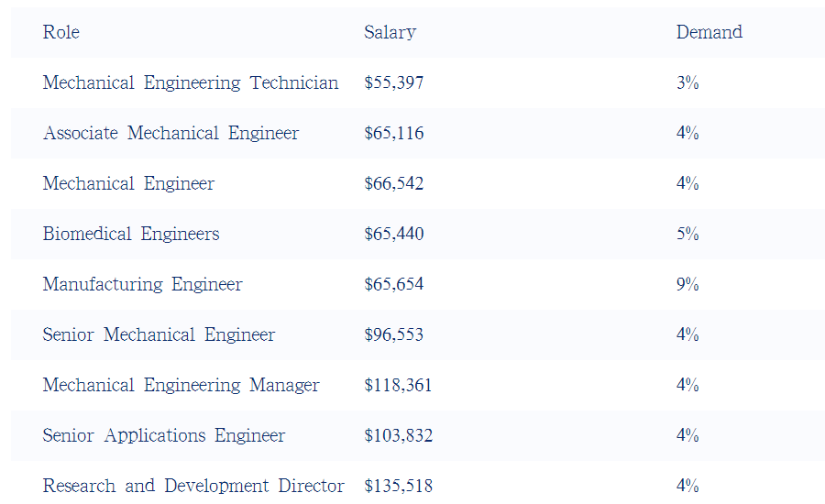Image resolution: width=825 pixels, height=504 pixels.
Task: Click the Manufacturing Engineer role name
Action: [x=143, y=285]
